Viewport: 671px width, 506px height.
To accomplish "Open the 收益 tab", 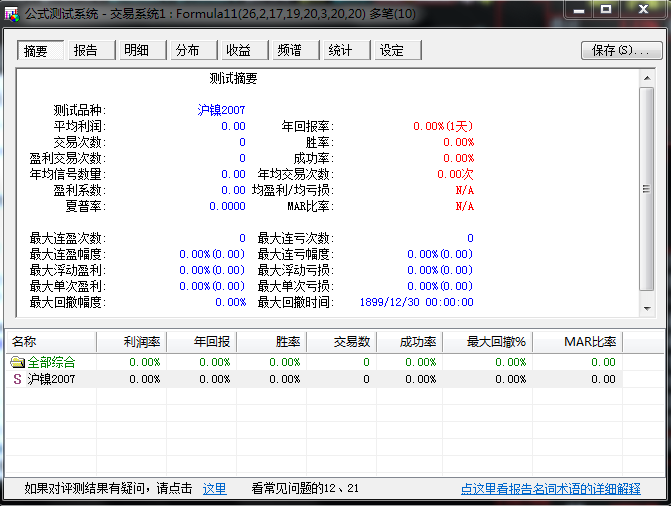I will pos(244,50).
